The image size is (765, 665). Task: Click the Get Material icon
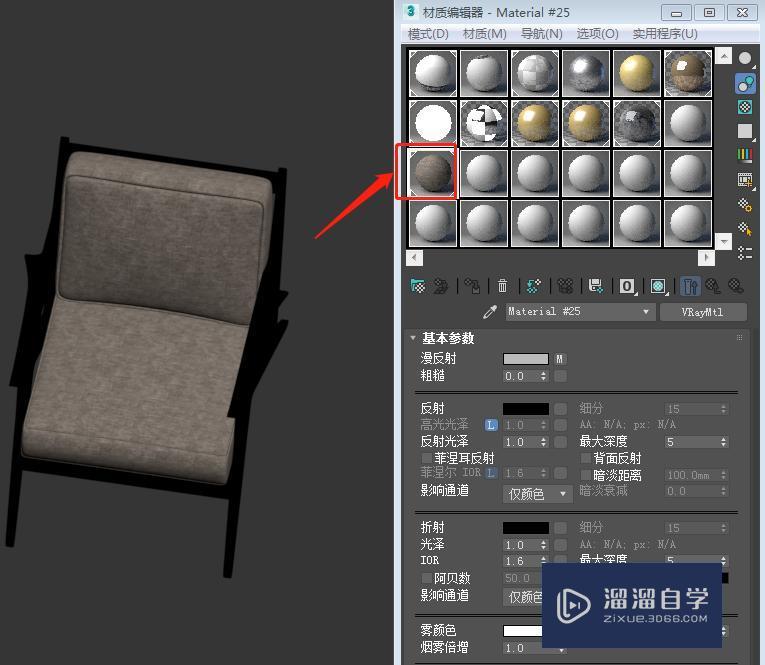click(418, 286)
